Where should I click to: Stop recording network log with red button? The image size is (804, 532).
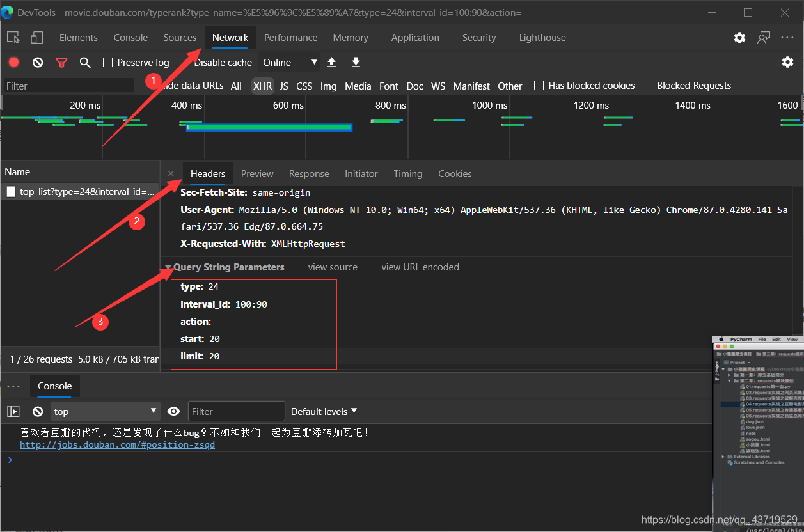pos(13,62)
